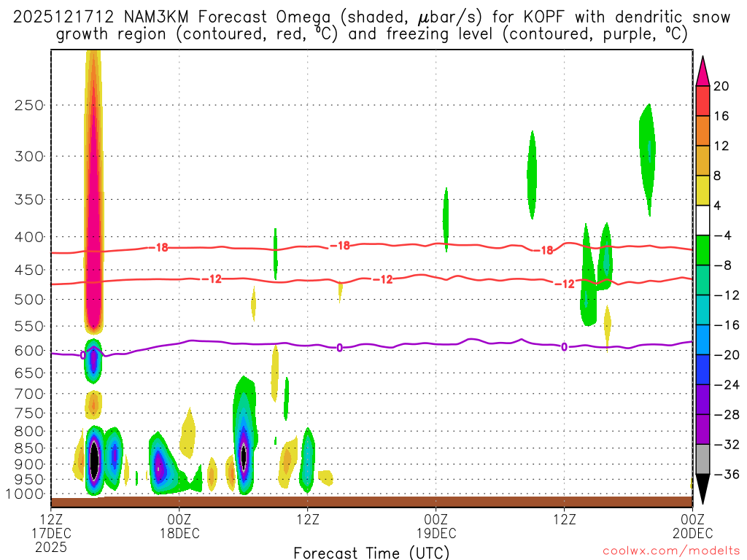This screenshot has height=560, width=747.
Task: Click the 250 pressure level label
Action: click(x=29, y=105)
